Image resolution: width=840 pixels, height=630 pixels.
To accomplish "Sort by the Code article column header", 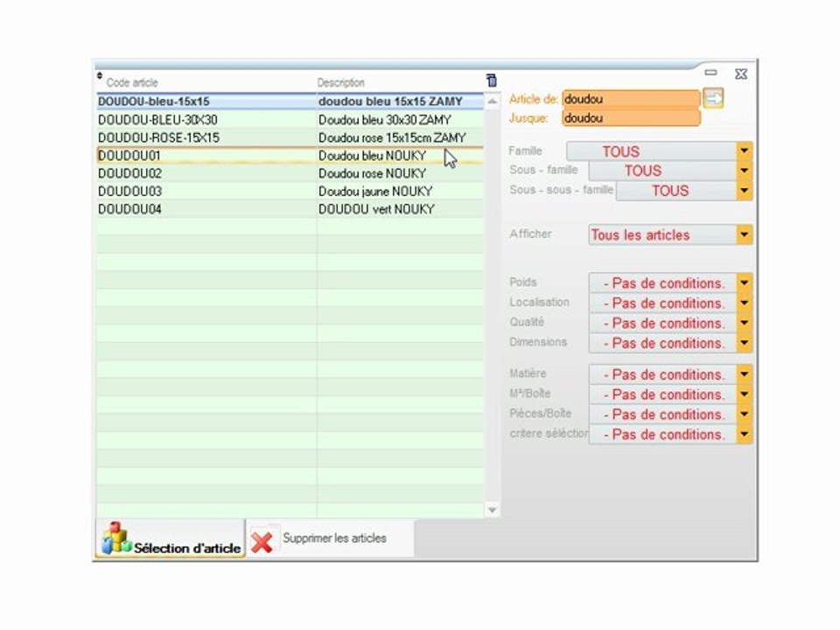I will (132, 82).
